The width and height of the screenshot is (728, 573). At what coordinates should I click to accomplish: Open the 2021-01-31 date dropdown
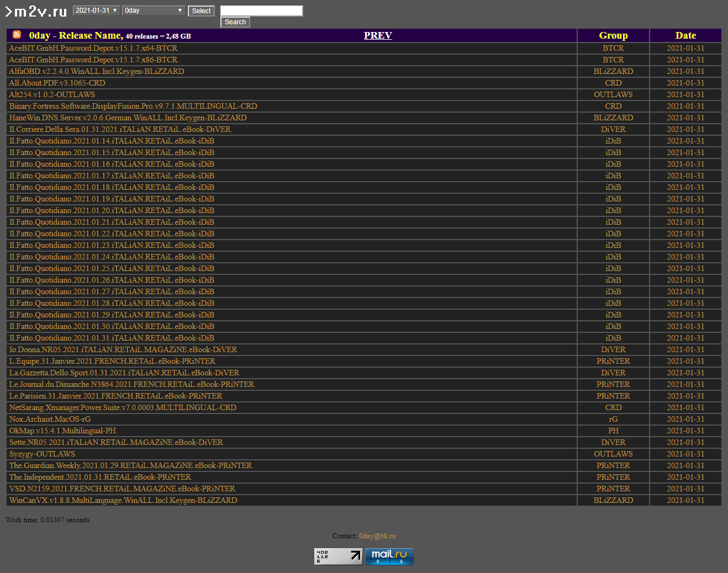97,10
